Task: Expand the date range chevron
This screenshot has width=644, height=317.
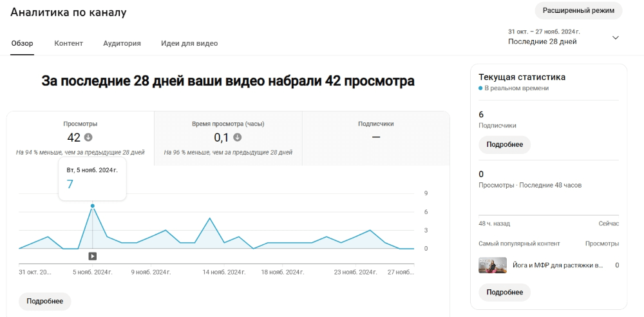Action: tap(615, 37)
